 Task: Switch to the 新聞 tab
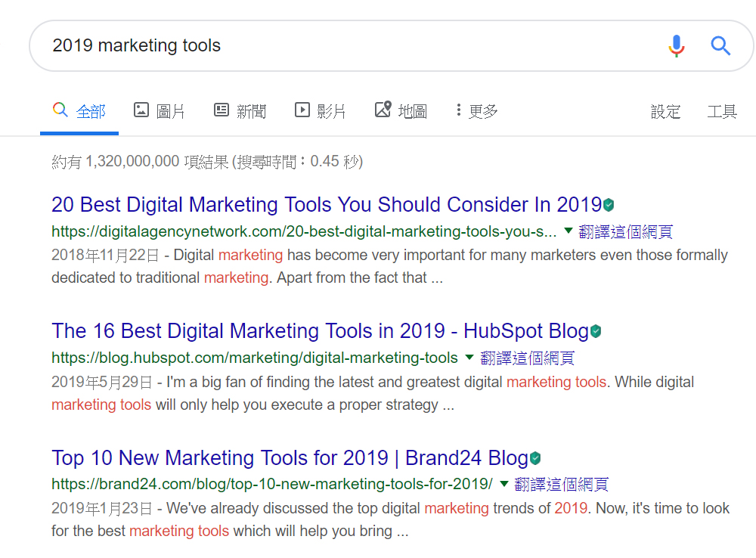[240, 111]
